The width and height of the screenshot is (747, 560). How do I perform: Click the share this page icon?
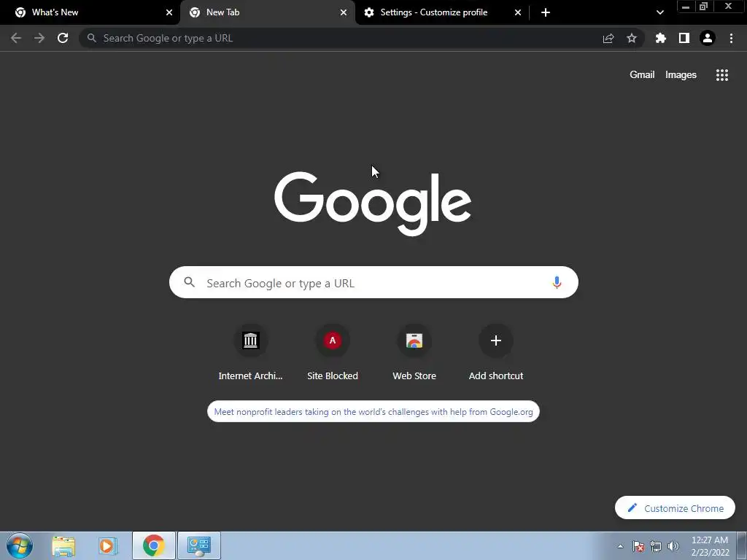tap(608, 38)
